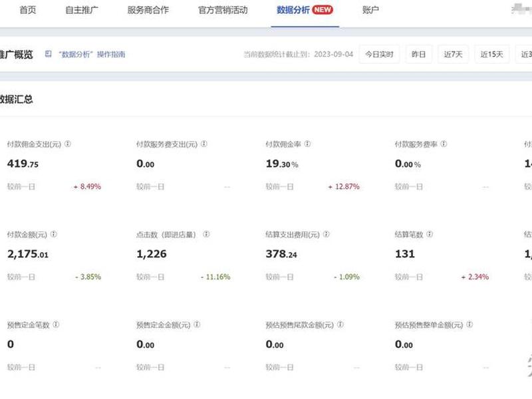Click info icon next to 结算笔数

[x=430, y=234]
